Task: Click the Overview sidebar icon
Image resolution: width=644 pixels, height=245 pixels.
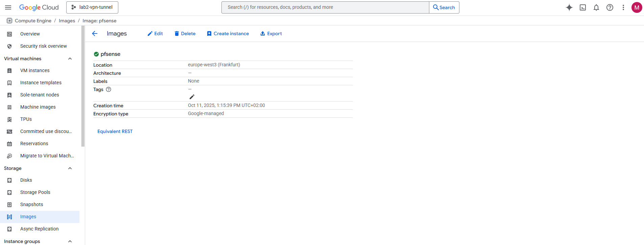Action: pyautogui.click(x=9, y=34)
